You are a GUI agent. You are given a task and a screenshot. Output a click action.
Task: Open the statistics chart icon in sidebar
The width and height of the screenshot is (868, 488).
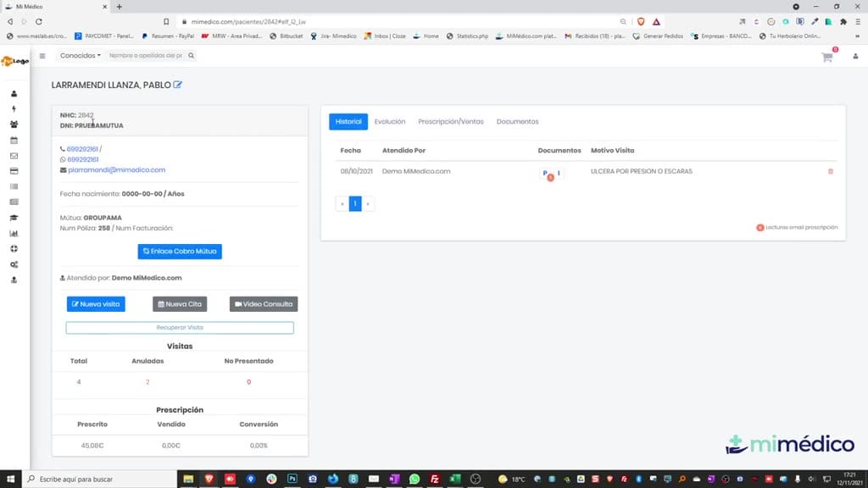click(14, 234)
